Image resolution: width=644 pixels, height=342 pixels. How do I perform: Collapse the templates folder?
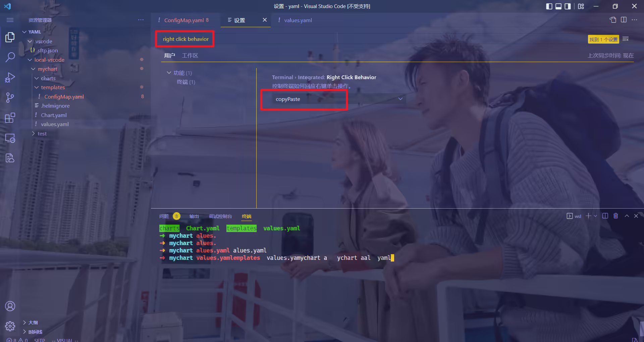[x=53, y=88]
